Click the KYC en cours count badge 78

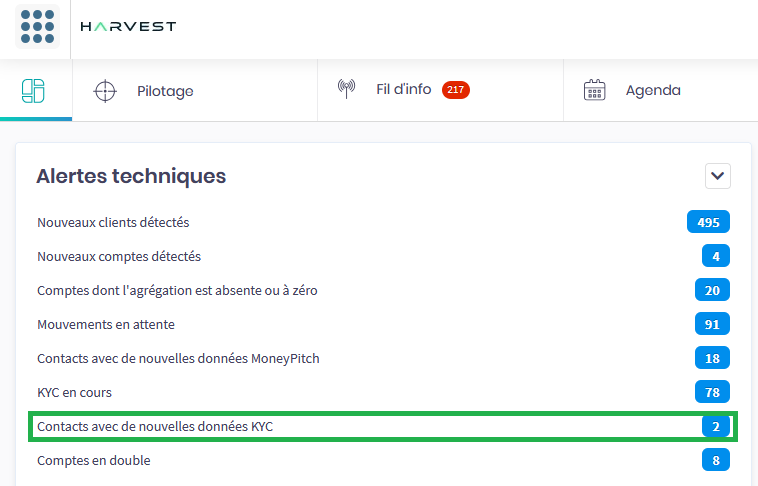[712, 391]
